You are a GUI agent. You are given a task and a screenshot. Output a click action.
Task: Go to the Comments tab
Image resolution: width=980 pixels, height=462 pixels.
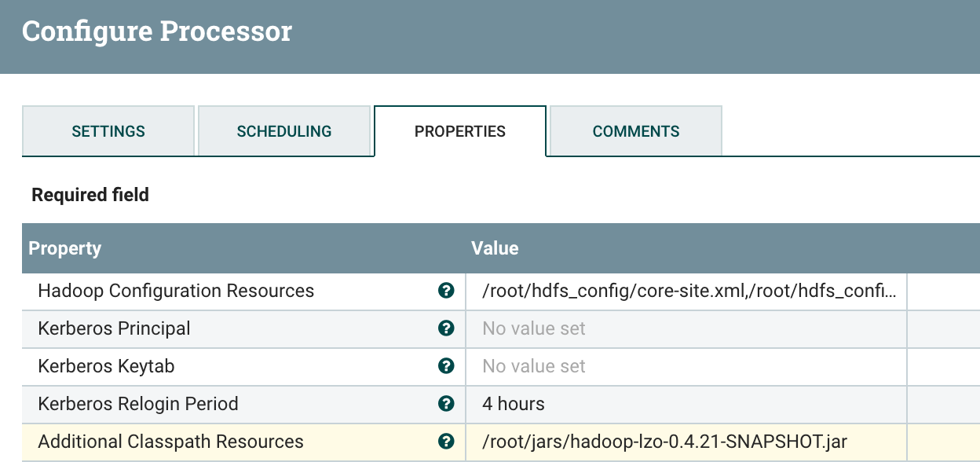(x=636, y=131)
